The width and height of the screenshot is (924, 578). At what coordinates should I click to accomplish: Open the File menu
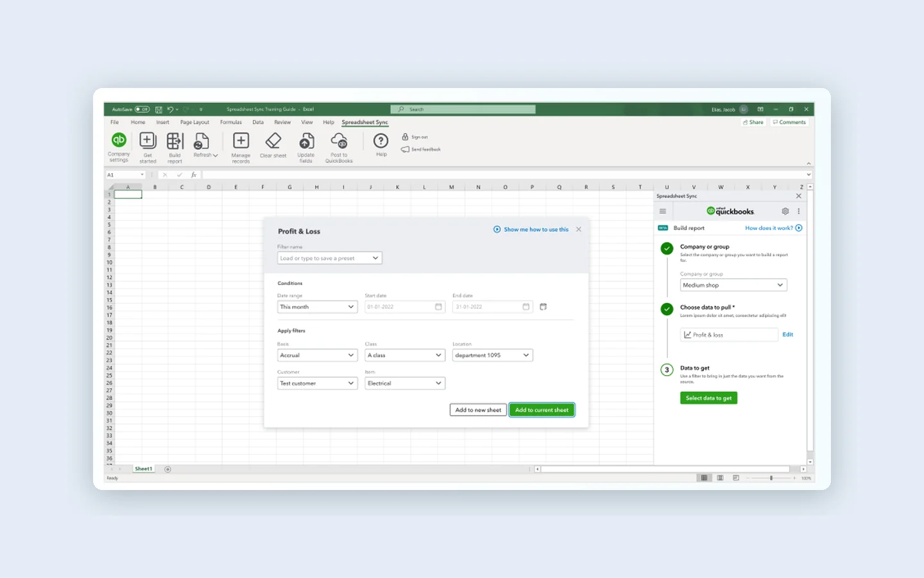[114, 122]
